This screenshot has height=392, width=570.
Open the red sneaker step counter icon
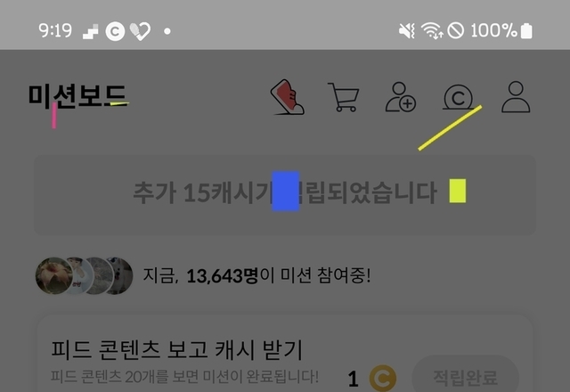pyautogui.click(x=287, y=97)
